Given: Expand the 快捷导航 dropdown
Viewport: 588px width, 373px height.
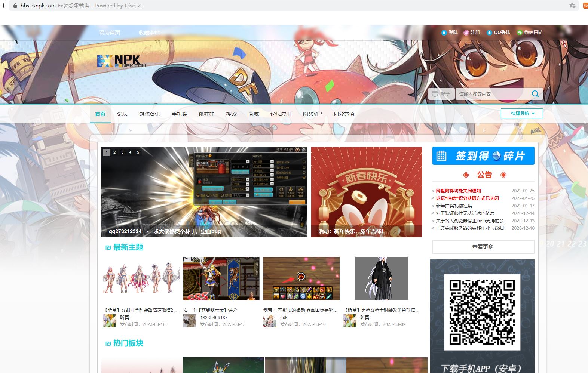Looking at the screenshot, I should point(522,114).
